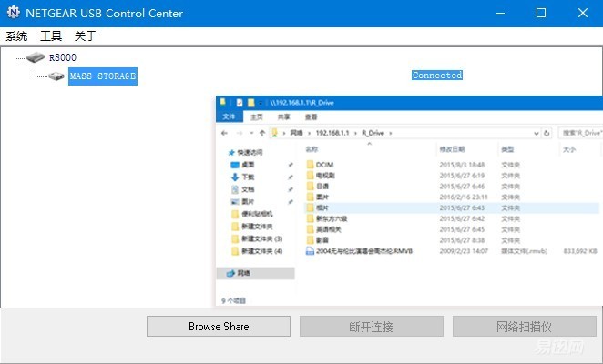The width and height of the screenshot is (603, 364).
Task: Open the 关于 menu
Action: point(85,36)
